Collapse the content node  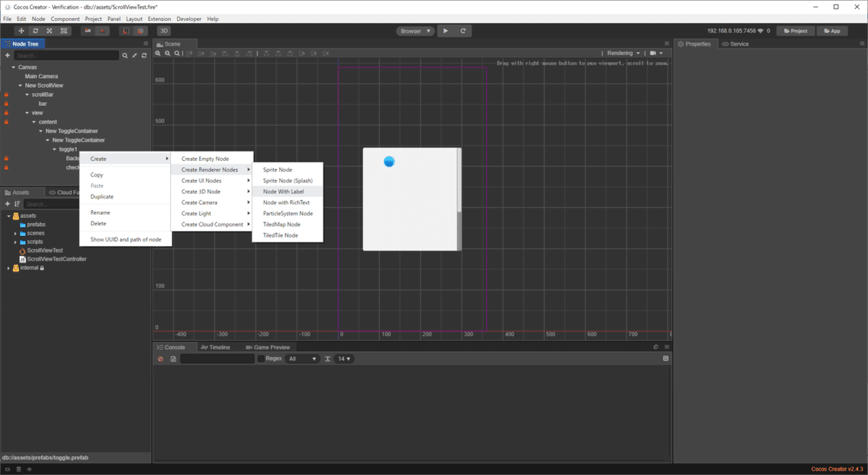coord(34,122)
